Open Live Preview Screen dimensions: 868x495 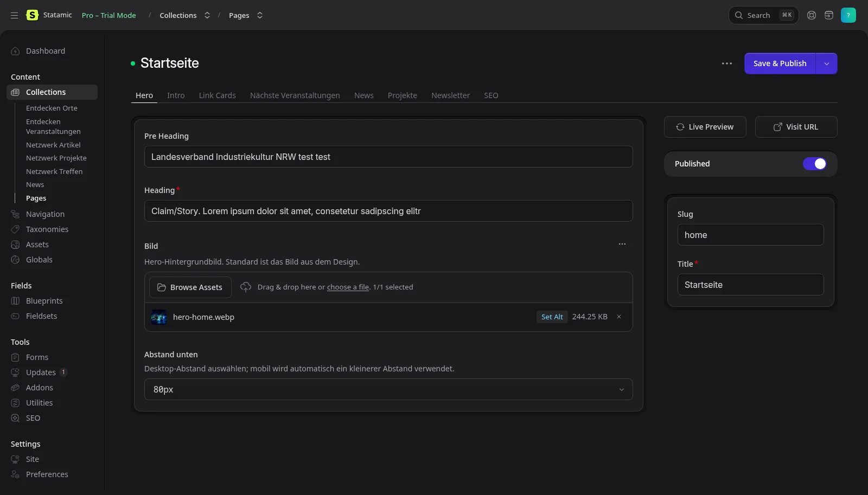(x=705, y=127)
